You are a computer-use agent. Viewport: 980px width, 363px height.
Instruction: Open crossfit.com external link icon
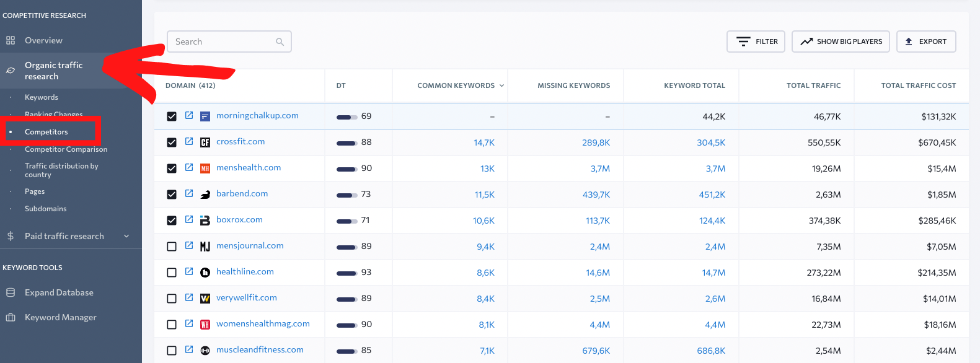(x=189, y=142)
